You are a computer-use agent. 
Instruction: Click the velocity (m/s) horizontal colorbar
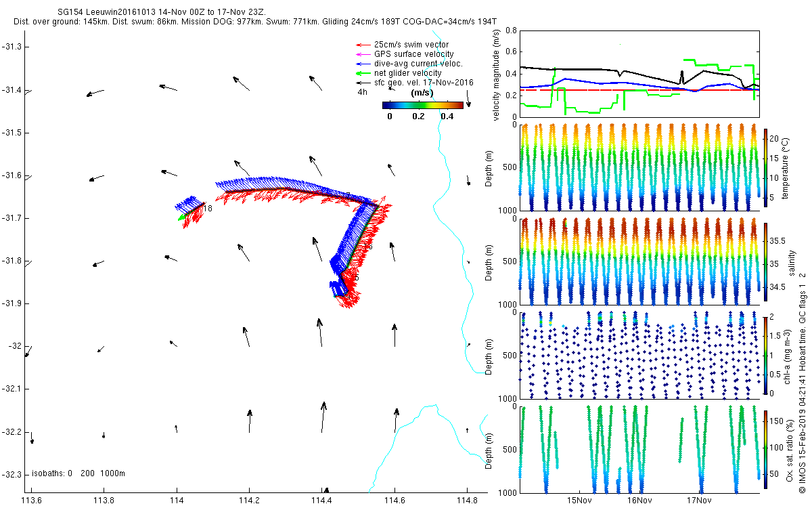(422, 105)
